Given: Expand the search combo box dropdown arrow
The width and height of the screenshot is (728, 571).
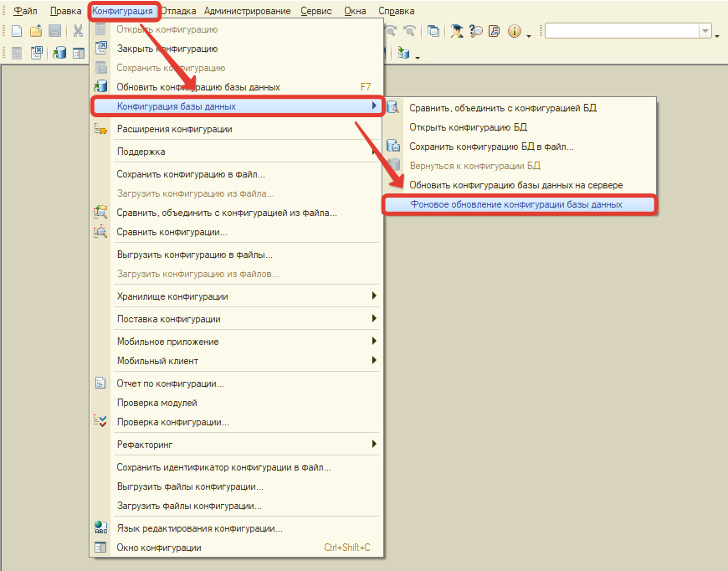Looking at the screenshot, I should [705, 31].
